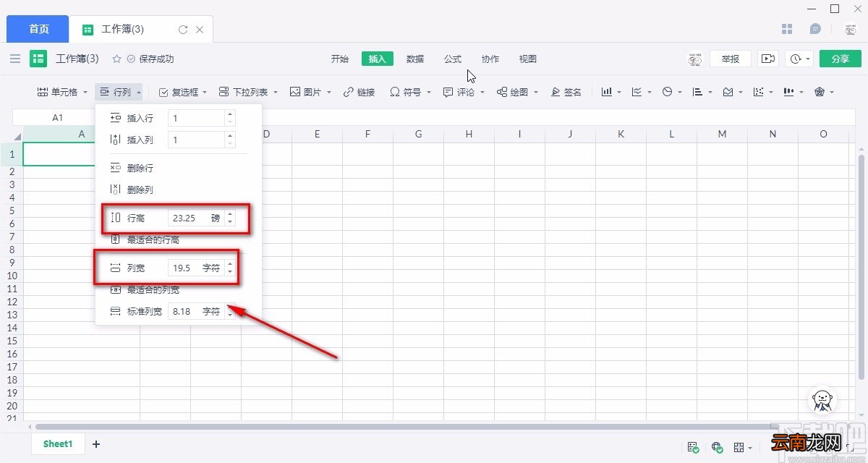Viewport: 868px width, 463px height.
Task: Start the presentation camera mode icon
Action: click(x=768, y=59)
